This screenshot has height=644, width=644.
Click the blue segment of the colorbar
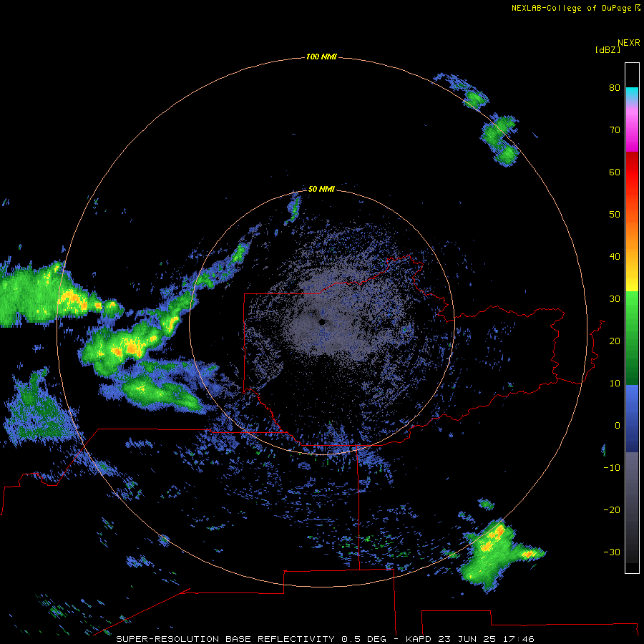(x=632, y=417)
